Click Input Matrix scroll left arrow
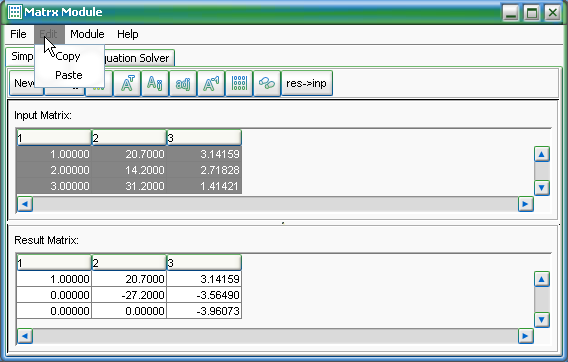Viewport: 568px width, 362px height. click(x=25, y=204)
